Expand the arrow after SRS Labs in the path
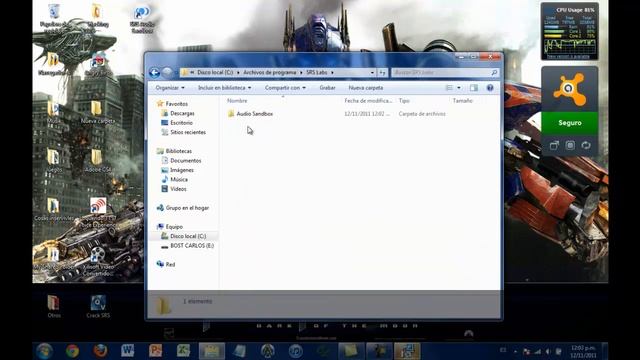This screenshot has width=640, height=360. 332,73
